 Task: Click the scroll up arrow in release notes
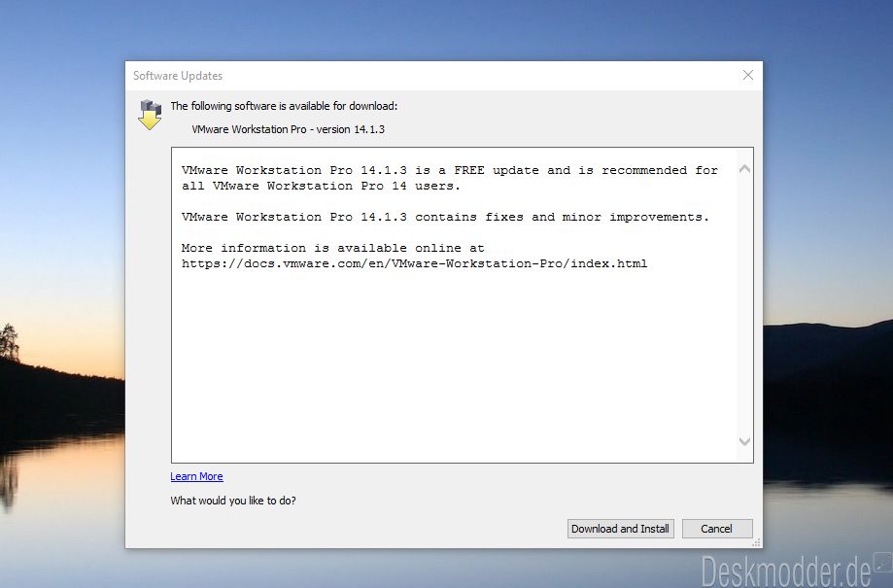click(x=744, y=169)
